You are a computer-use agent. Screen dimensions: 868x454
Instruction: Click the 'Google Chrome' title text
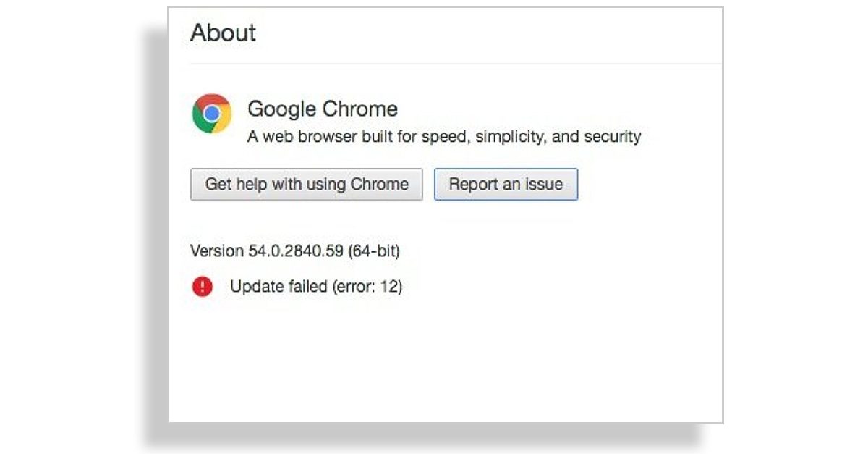click(323, 109)
